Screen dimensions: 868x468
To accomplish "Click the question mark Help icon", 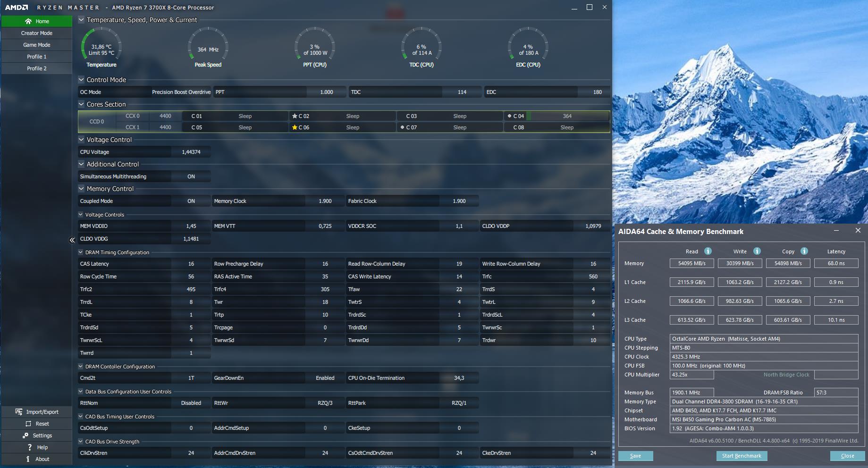I will 29,447.
